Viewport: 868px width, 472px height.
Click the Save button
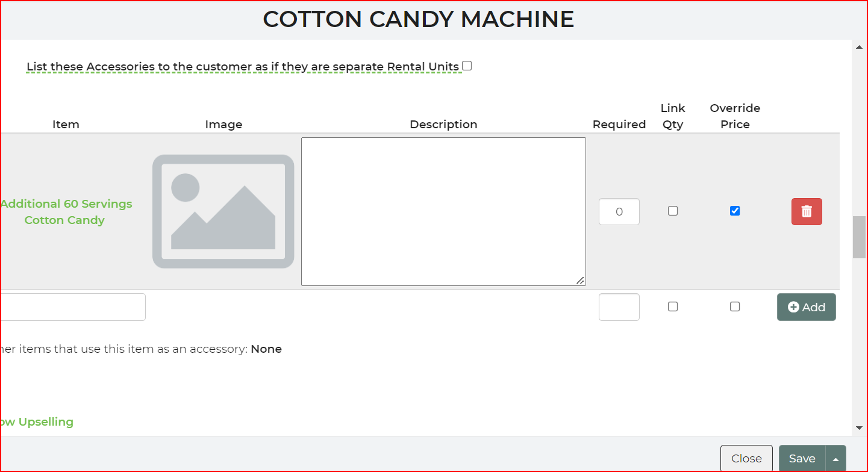[x=802, y=459]
